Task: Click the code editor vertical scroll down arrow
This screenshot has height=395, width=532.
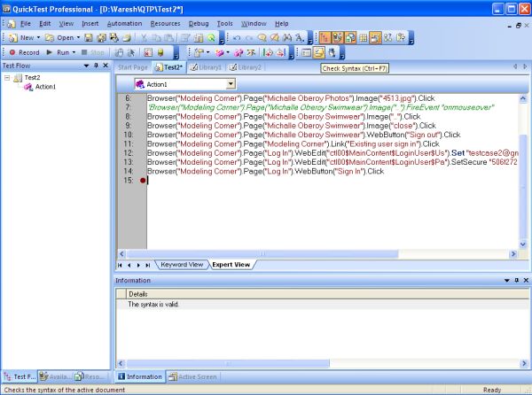Action: pyautogui.click(x=523, y=244)
